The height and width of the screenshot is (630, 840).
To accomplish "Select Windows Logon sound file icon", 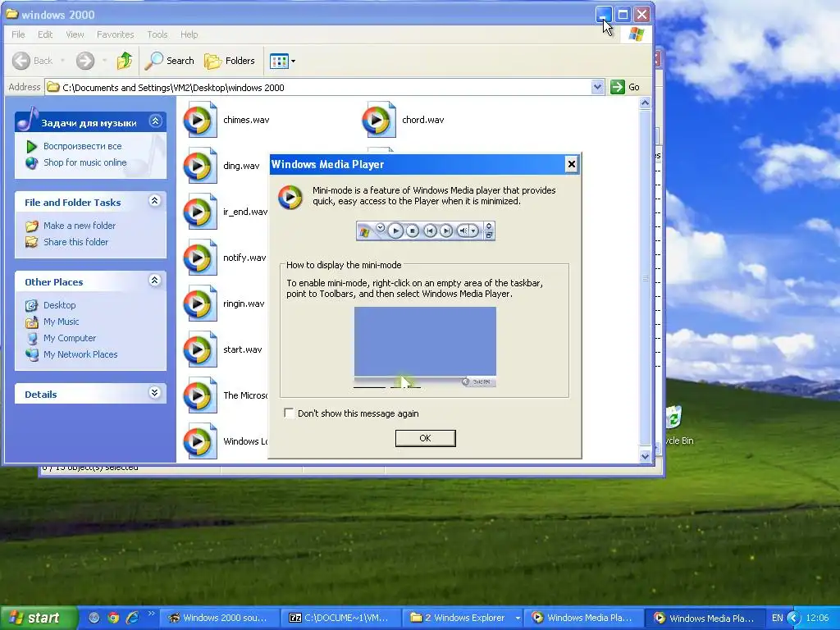I will point(200,441).
